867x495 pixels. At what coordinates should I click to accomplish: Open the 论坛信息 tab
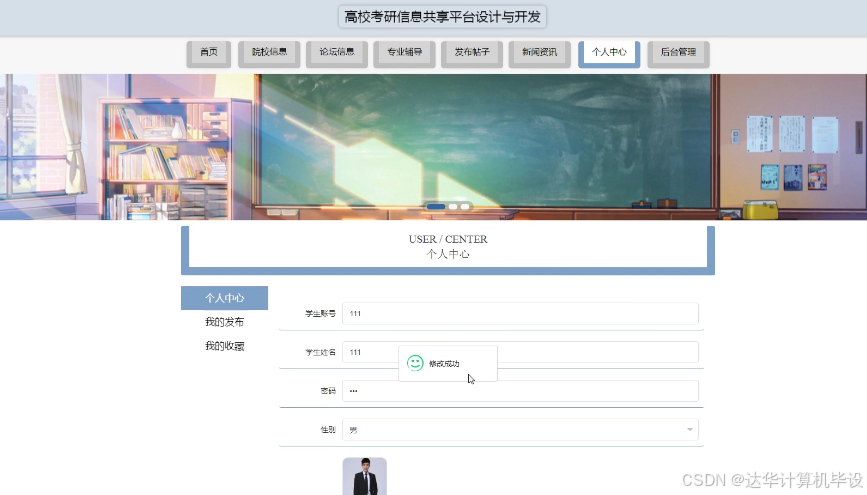337,54
